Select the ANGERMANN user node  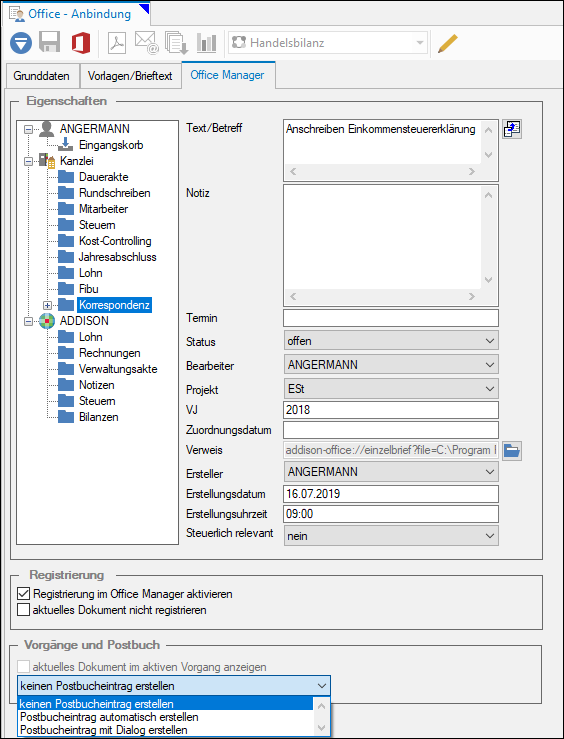95,129
